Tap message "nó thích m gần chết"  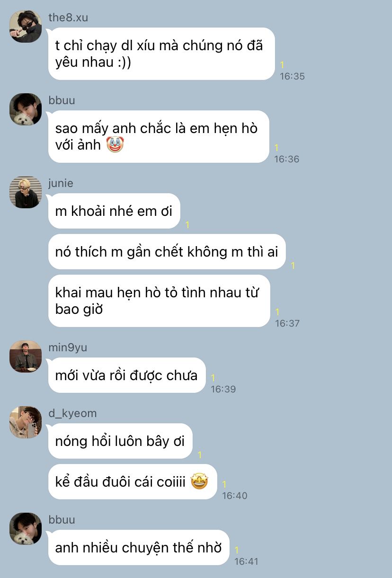(x=167, y=252)
